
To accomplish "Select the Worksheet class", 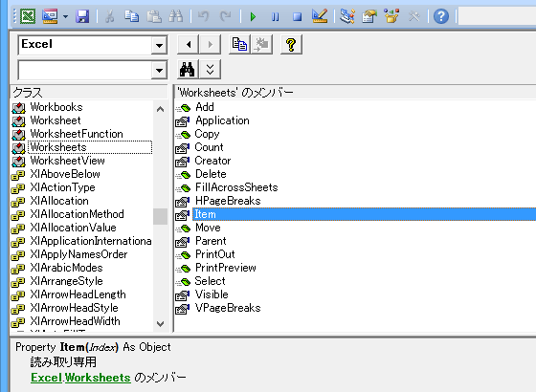I will click(x=56, y=120).
